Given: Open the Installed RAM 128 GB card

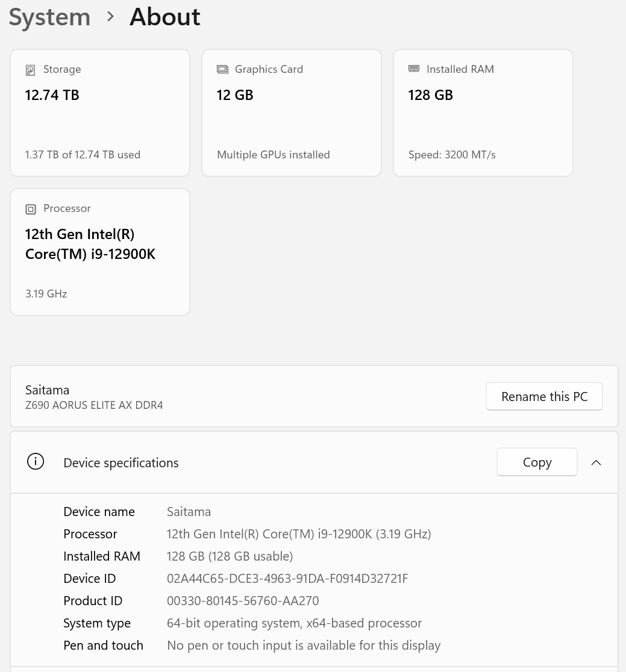Looking at the screenshot, I should coord(483,113).
